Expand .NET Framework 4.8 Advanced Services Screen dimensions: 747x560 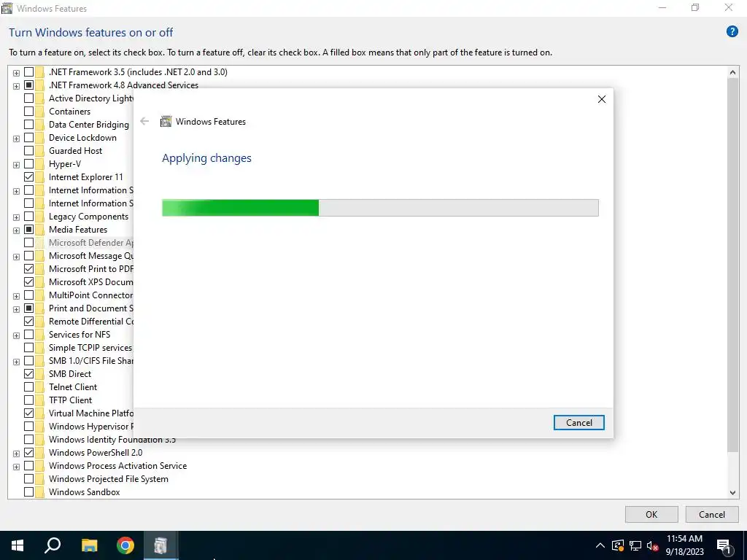[x=16, y=86]
